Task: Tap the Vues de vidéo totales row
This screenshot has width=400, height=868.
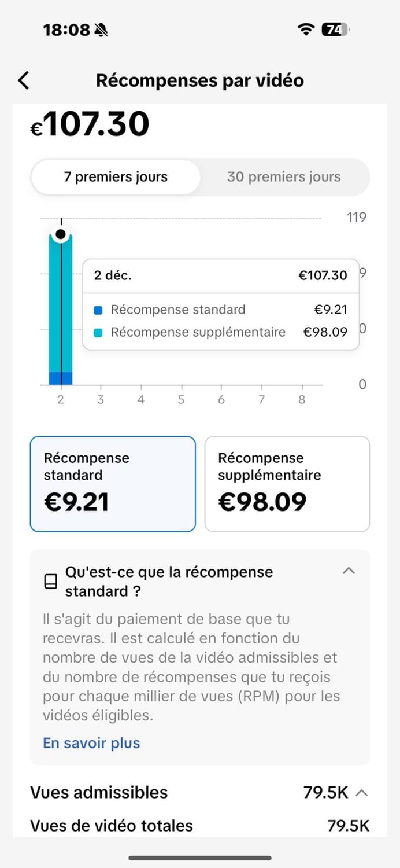Action: pyautogui.click(x=199, y=826)
